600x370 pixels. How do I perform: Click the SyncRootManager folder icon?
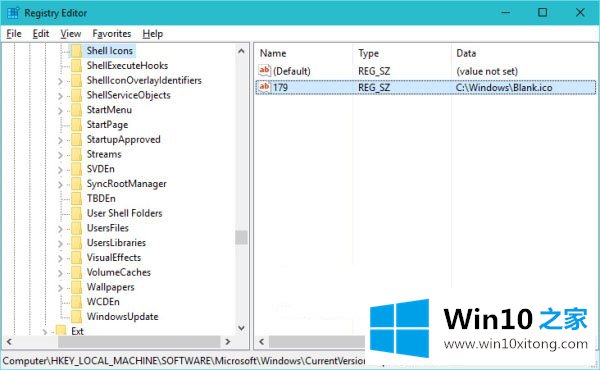tap(77, 184)
